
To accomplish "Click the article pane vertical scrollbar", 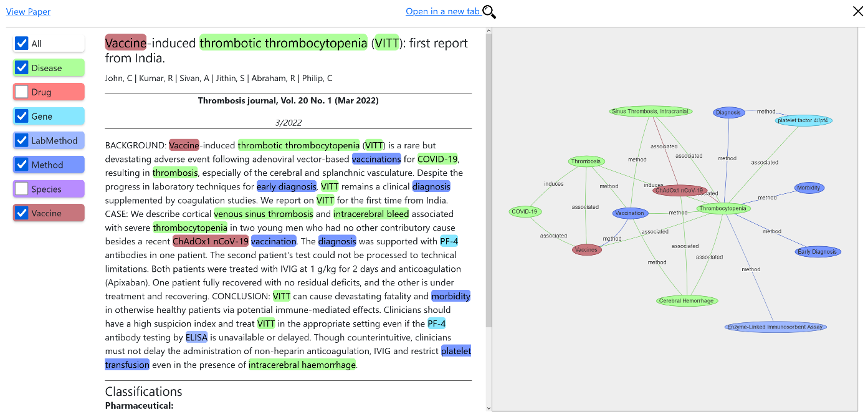I will [489, 181].
